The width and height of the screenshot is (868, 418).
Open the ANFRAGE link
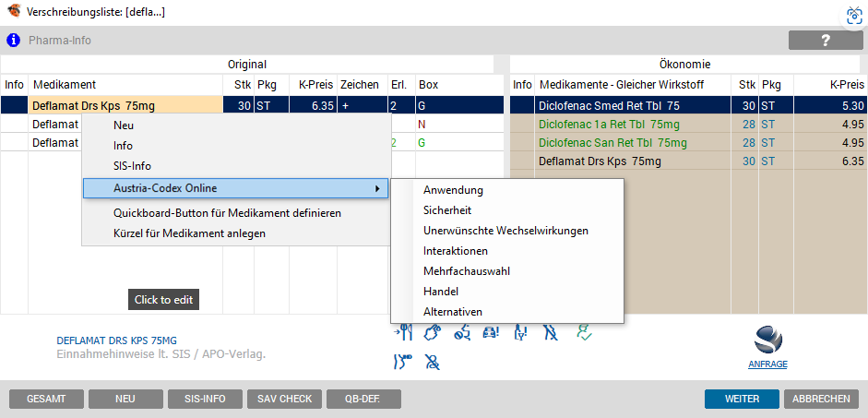coord(767,364)
